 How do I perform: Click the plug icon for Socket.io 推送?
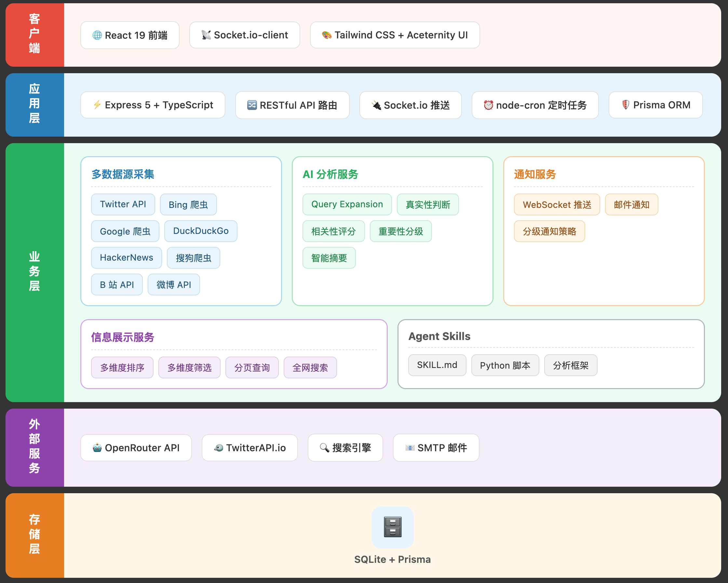(376, 105)
